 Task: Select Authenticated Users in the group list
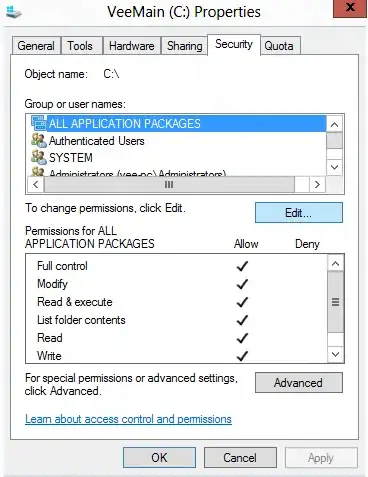pyautogui.click(x=178, y=140)
